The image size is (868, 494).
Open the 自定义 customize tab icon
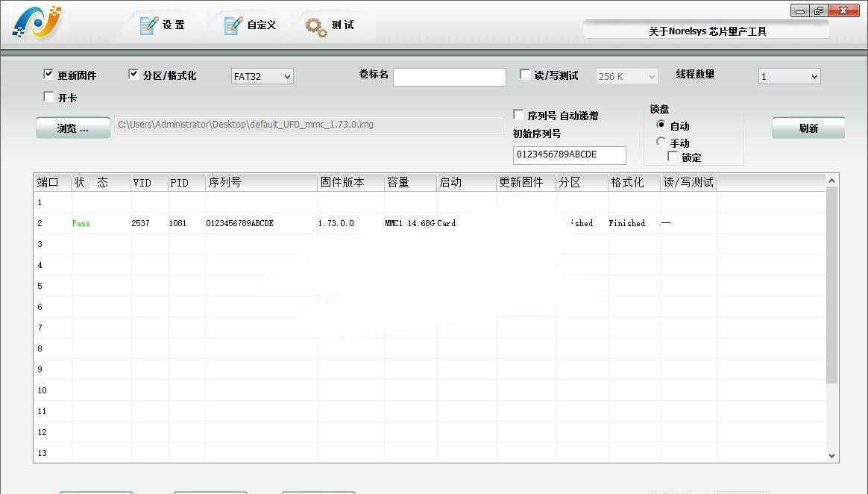pyautogui.click(x=233, y=25)
